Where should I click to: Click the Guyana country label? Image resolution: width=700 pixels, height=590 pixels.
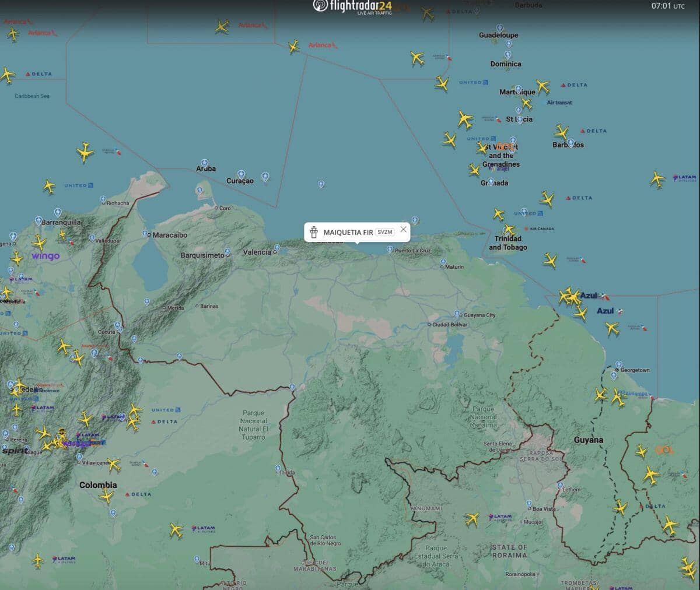[589, 440]
